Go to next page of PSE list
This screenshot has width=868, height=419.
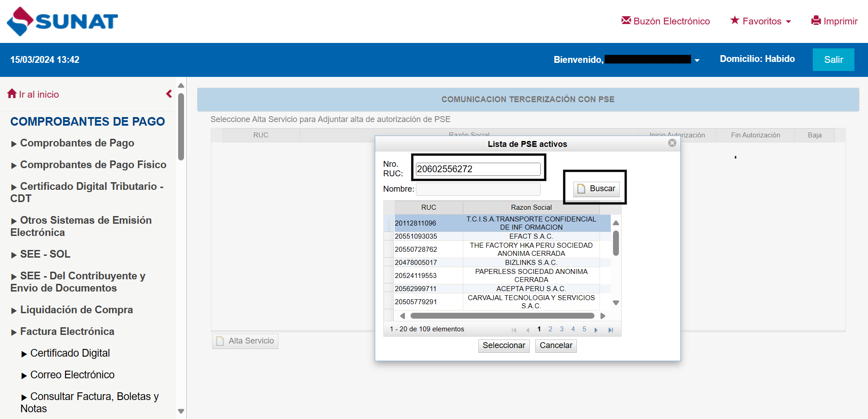(596, 330)
